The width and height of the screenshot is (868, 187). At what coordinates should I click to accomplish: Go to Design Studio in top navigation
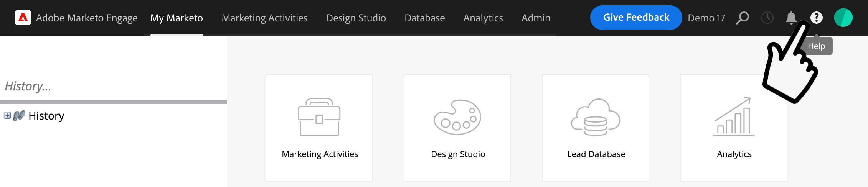click(356, 18)
